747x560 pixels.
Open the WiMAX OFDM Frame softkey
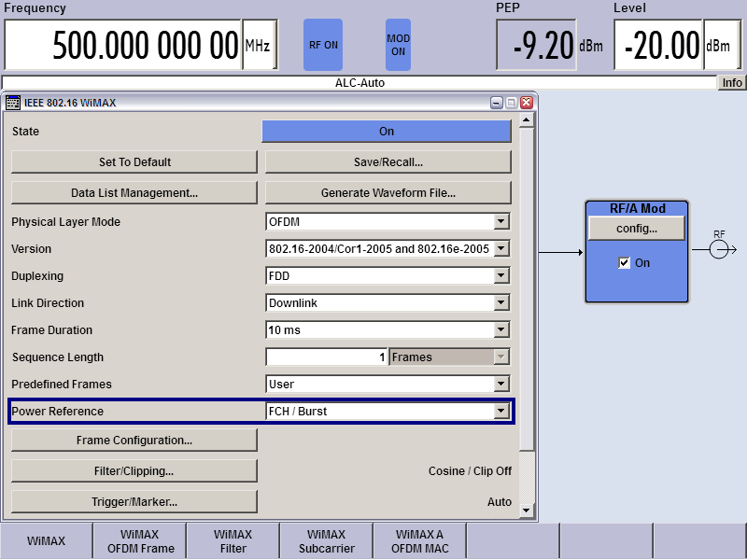139,541
